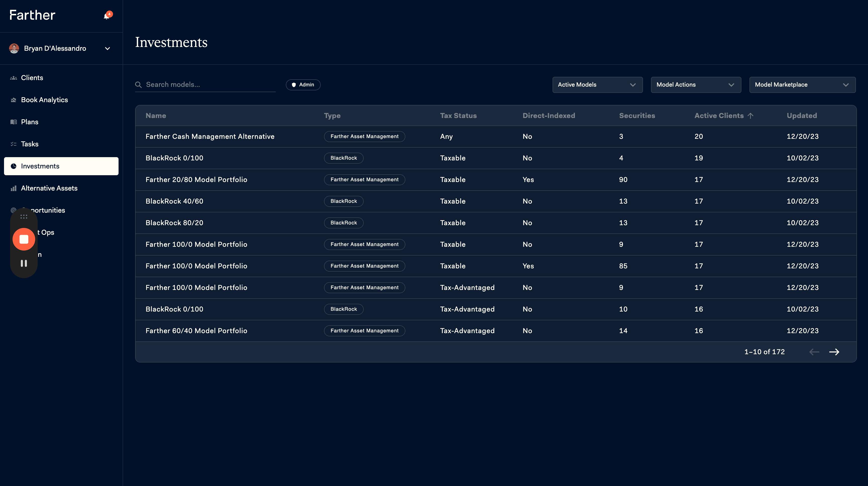Open the notifications bell

click(x=107, y=16)
